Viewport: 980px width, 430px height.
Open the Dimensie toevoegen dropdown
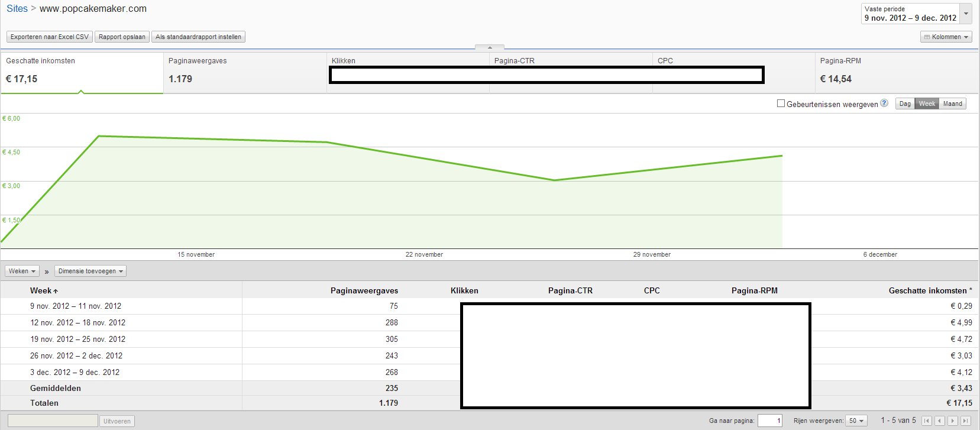[x=90, y=271]
